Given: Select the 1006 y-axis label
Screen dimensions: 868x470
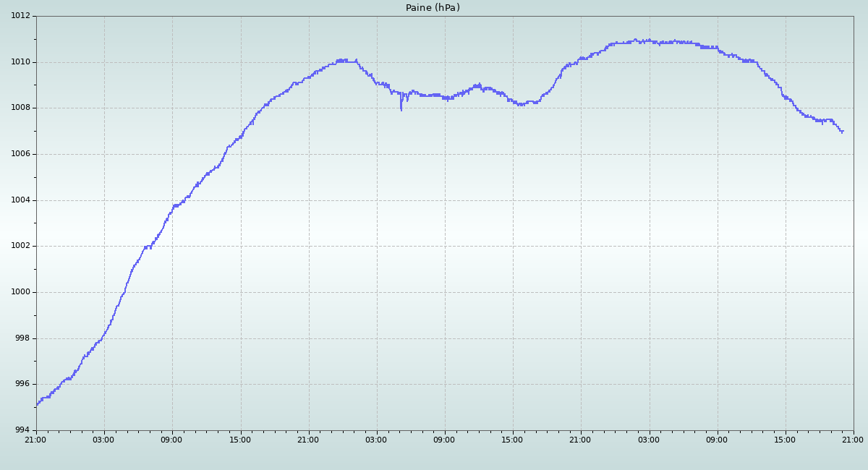Looking at the screenshot, I should tap(20, 154).
